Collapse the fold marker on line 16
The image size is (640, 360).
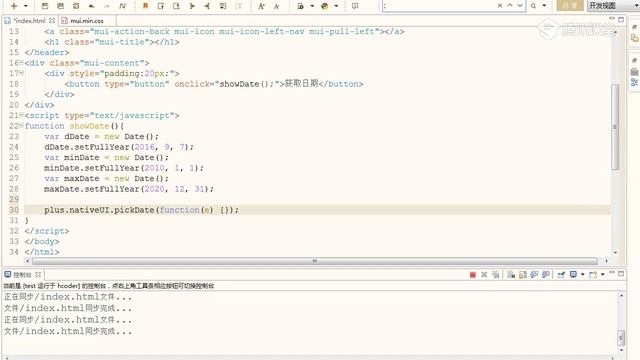pos(21,62)
